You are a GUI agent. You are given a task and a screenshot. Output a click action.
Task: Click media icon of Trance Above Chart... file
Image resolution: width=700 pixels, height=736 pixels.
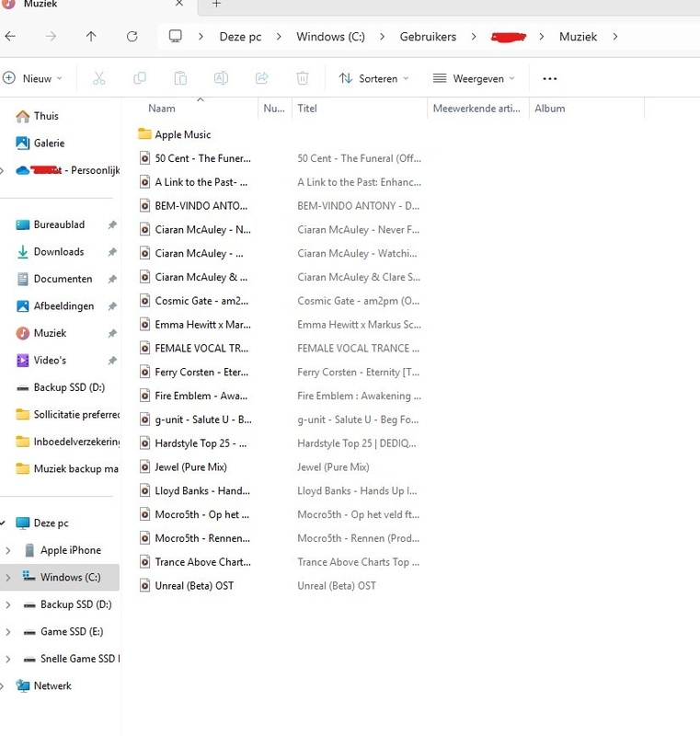(x=145, y=562)
